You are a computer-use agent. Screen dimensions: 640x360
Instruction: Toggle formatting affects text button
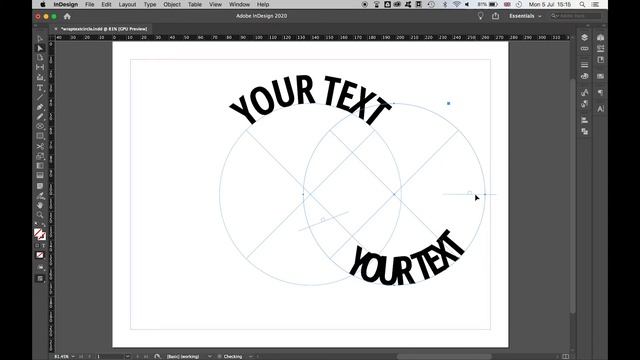43,246
